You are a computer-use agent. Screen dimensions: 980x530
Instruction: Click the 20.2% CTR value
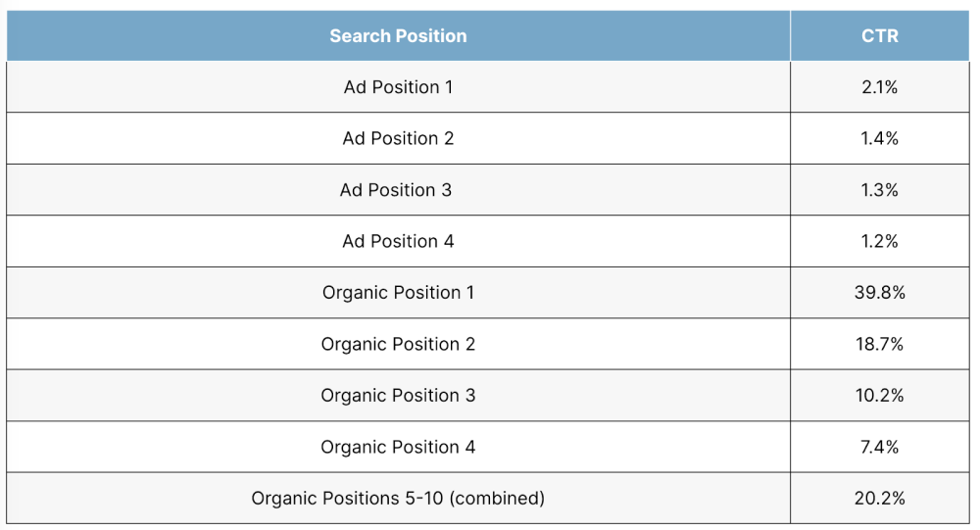point(879,498)
